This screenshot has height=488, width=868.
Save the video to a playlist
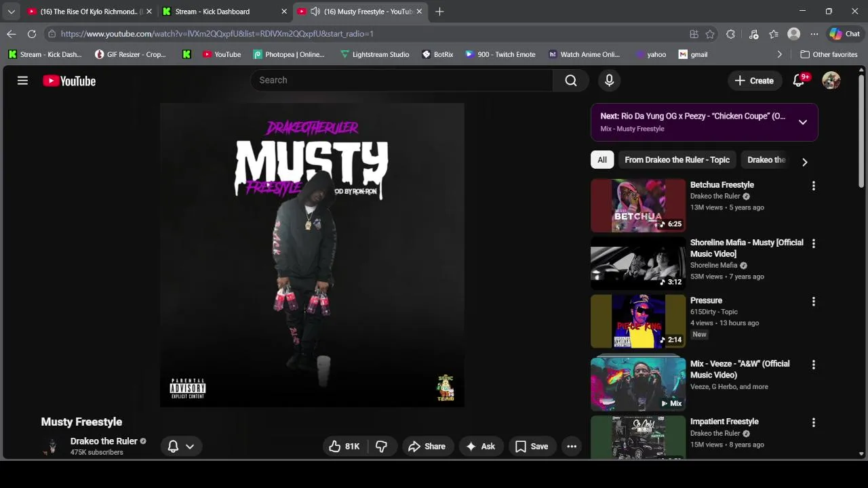click(532, 446)
